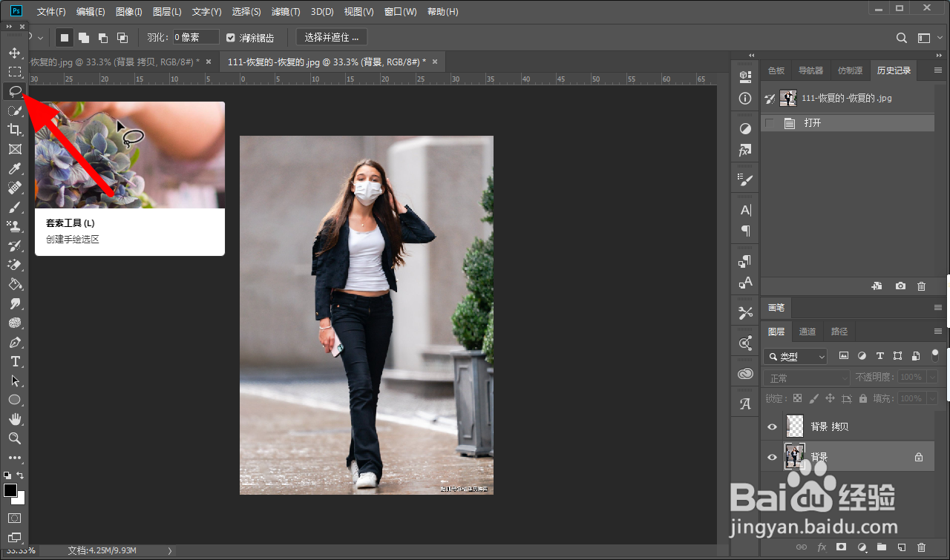
Task: Toggle history brush source box for 打开
Action: coord(769,123)
